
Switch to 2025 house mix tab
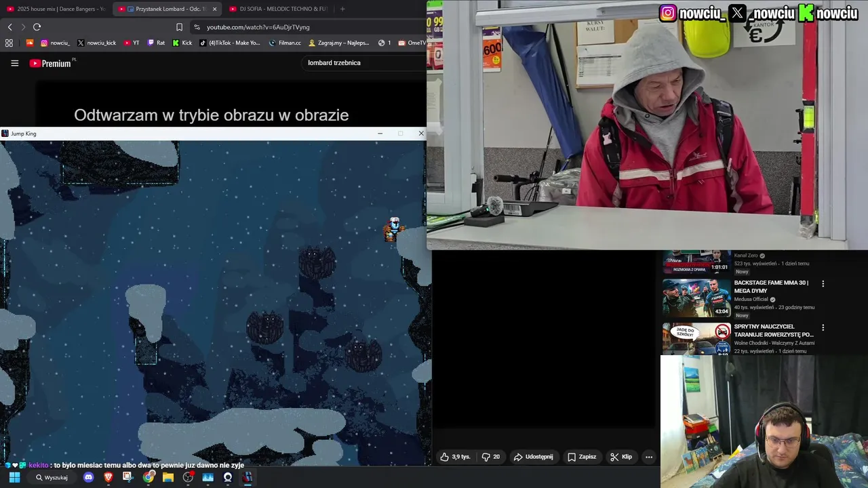tap(56, 9)
